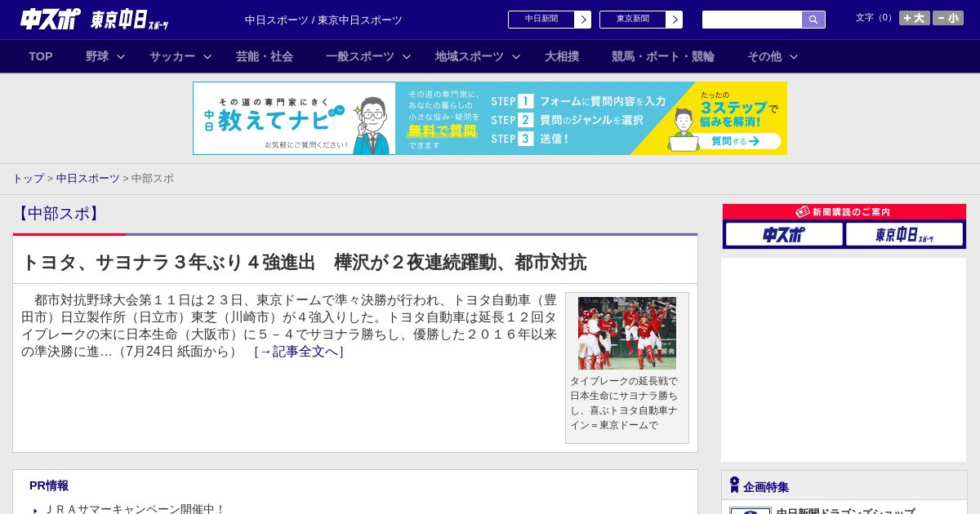
Task: Click the arrow next to 東京新聞
Action: tap(675, 20)
